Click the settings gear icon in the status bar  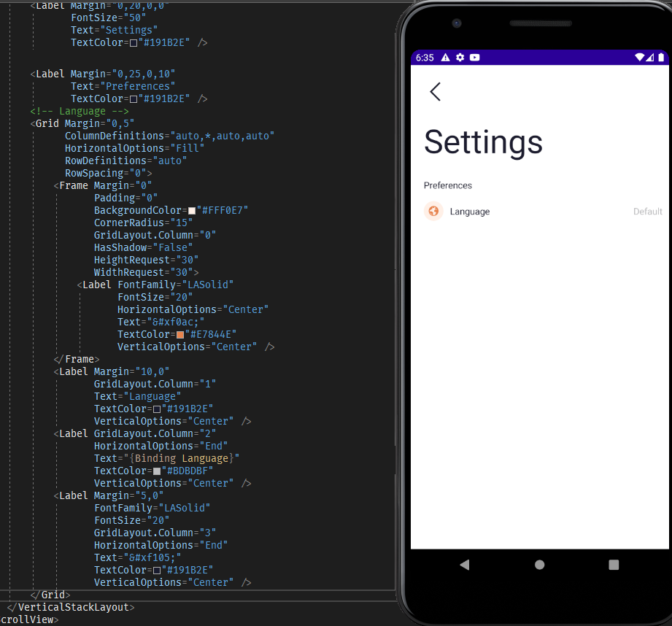pos(460,57)
